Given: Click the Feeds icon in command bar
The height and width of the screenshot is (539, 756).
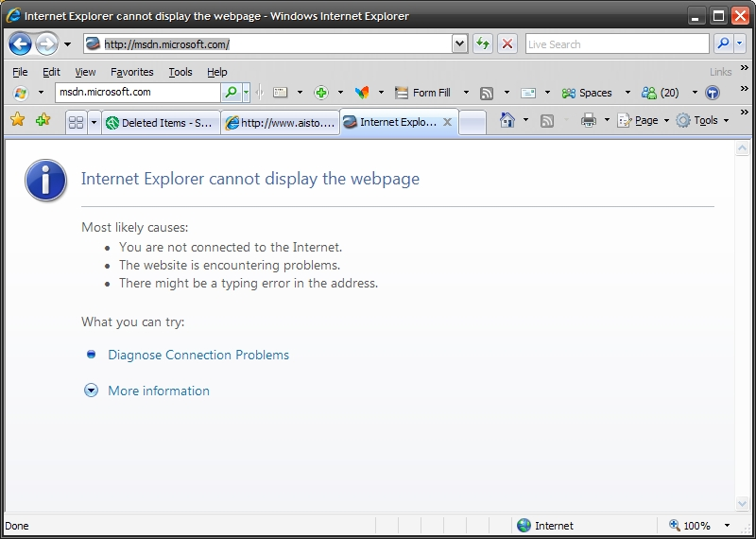Looking at the screenshot, I should 547,120.
